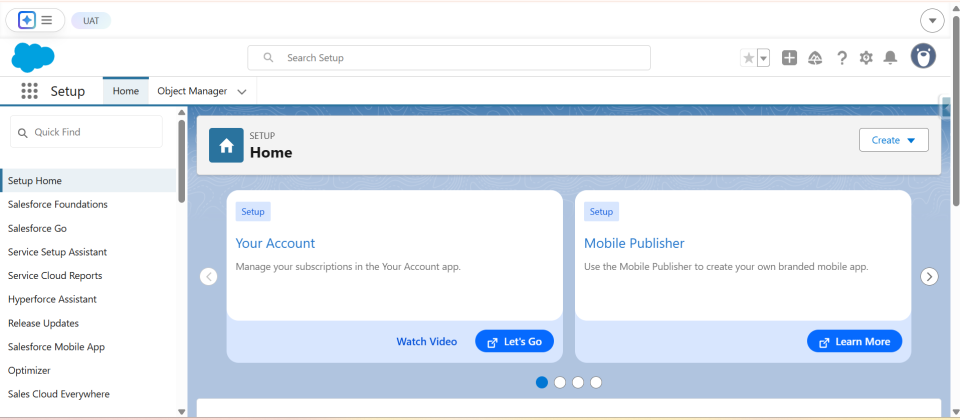Select the third carousel page dot
Viewport: 960px width, 420px height.
click(x=578, y=383)
